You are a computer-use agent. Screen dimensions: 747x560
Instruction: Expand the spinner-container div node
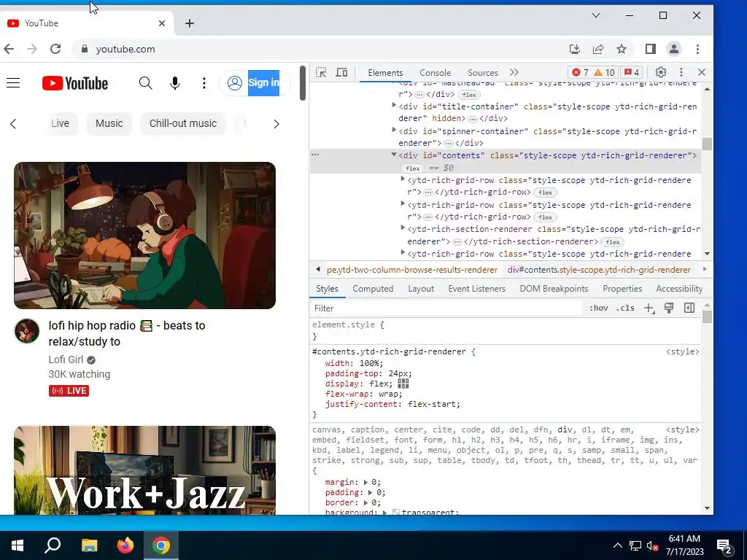tap(394, 130)
